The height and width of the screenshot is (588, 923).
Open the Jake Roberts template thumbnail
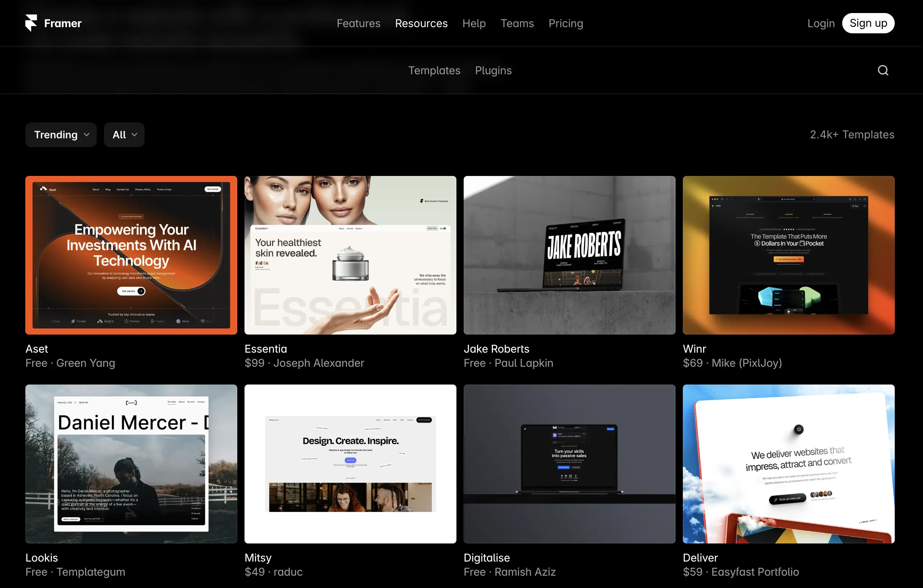coord(569,255)
